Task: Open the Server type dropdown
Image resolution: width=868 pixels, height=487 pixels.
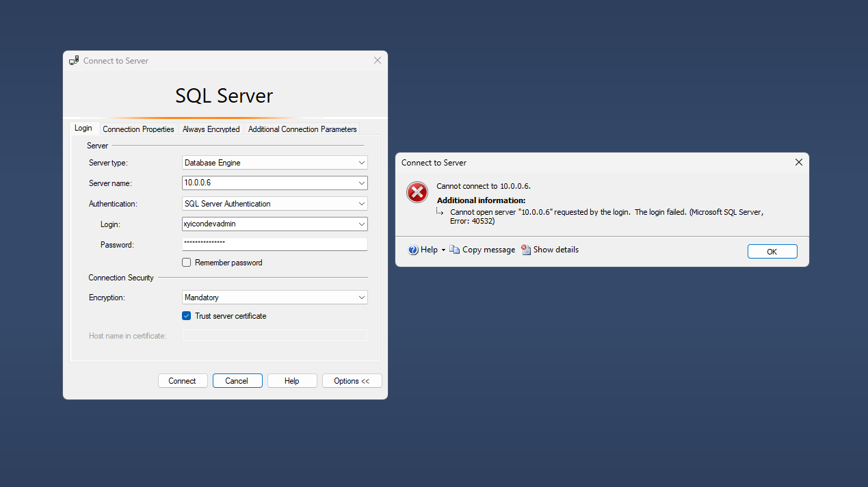Action: [362, 163]
